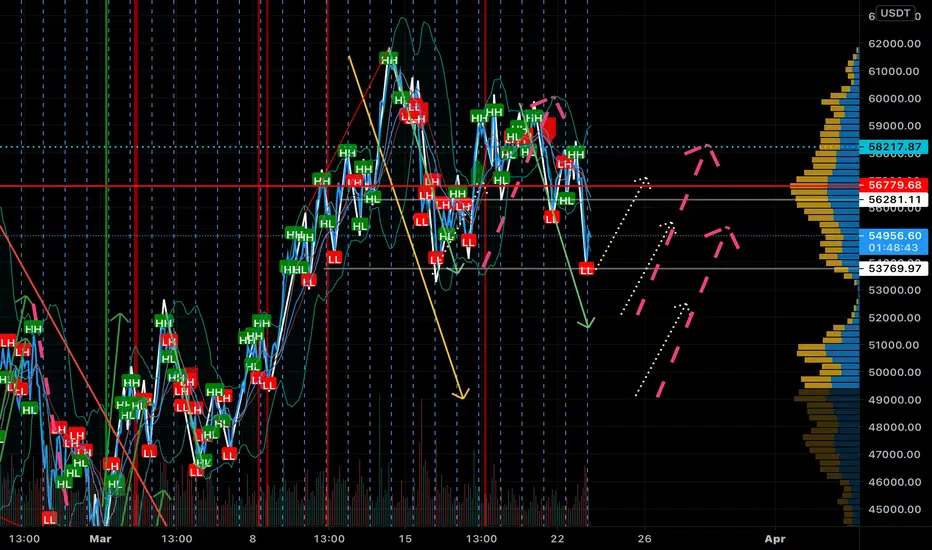Click 59000.00 on the price scale
The height and width of the screenshot is (550, 932).
[894, 125]
